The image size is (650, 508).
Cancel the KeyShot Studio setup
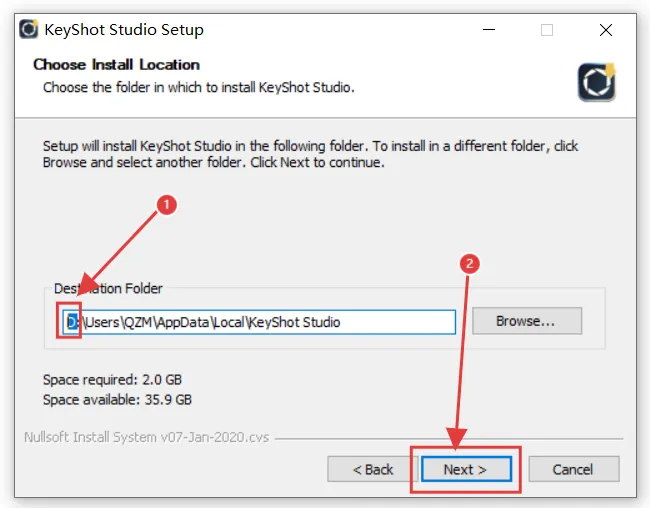(574, 469)
